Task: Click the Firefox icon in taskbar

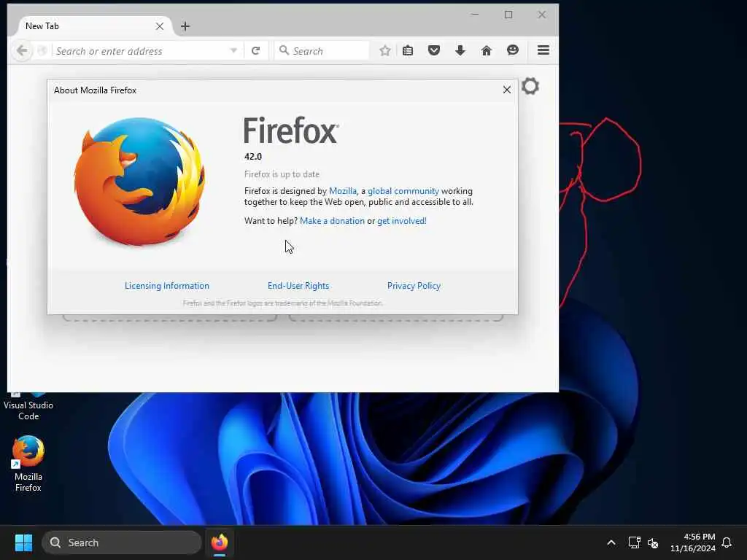Action: 220,542
